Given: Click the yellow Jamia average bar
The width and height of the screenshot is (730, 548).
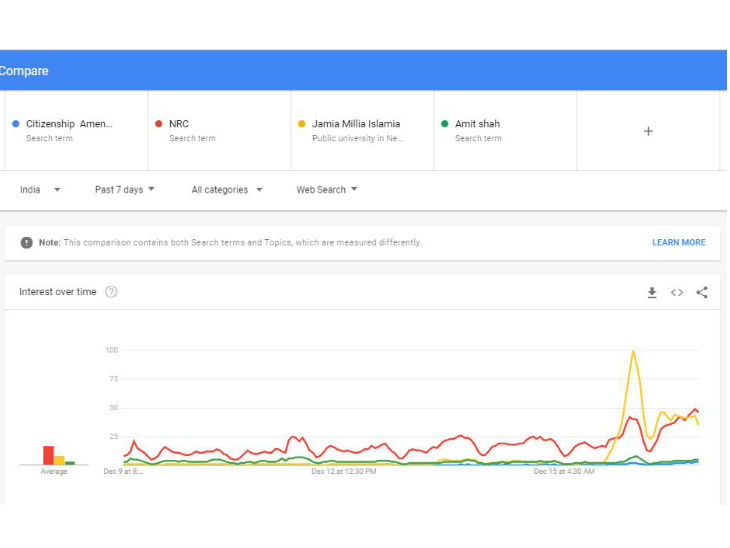Looking at the screenshot, I should [x=59, y=460].
